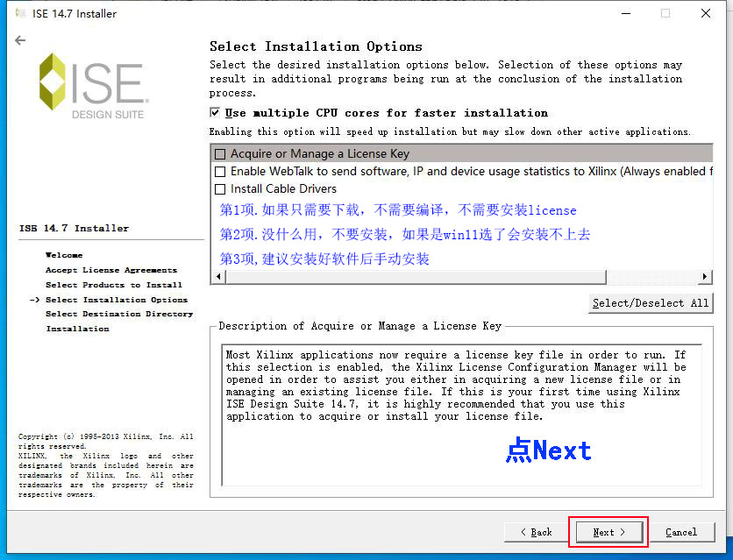Screen dimensions: 733x560
Task: Close the ISE 14.7 Installer window
Action: (706, 13)
